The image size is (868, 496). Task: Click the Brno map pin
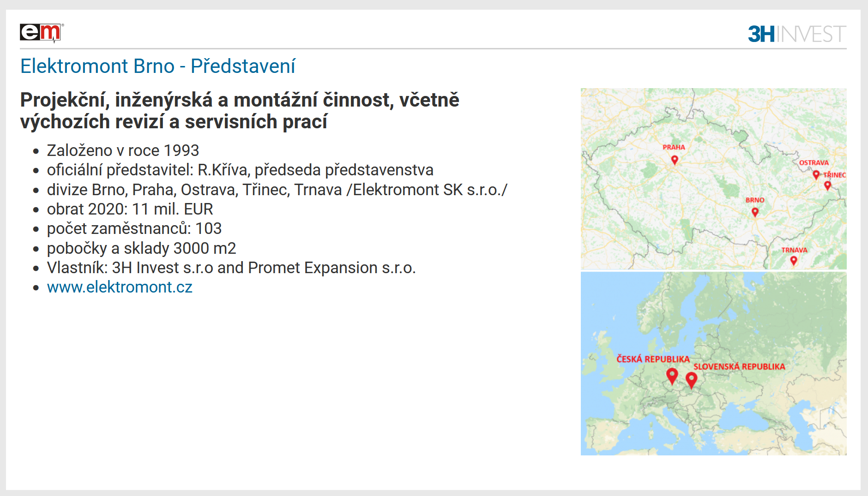pos(755,212)
